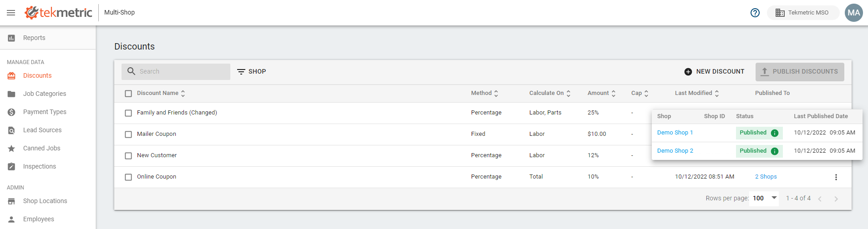
Task: Check the Mailer Coupon row checkbox
Action: pos(128,134)
